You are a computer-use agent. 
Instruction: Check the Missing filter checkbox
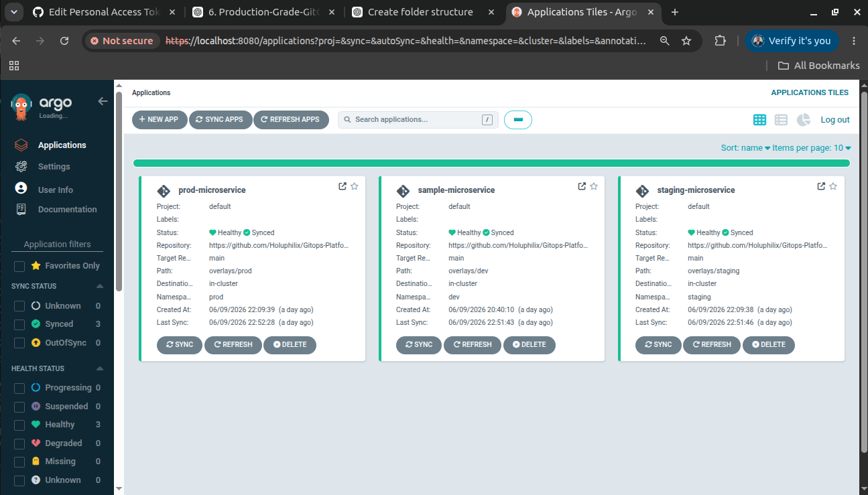(x=19, y=462)
